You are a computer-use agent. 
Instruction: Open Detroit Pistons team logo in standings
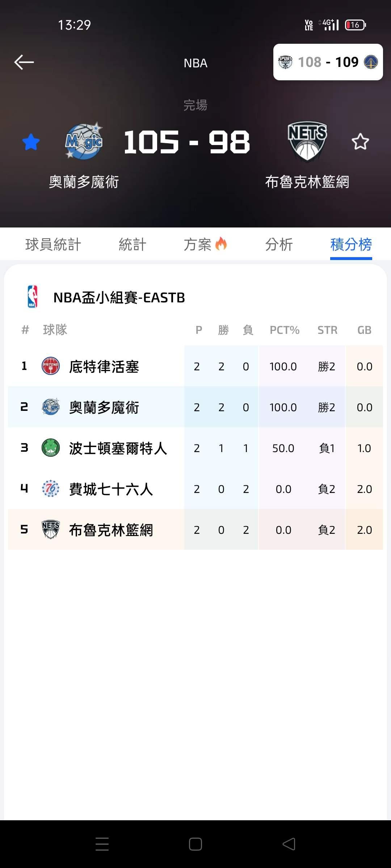tap(51, 366)
